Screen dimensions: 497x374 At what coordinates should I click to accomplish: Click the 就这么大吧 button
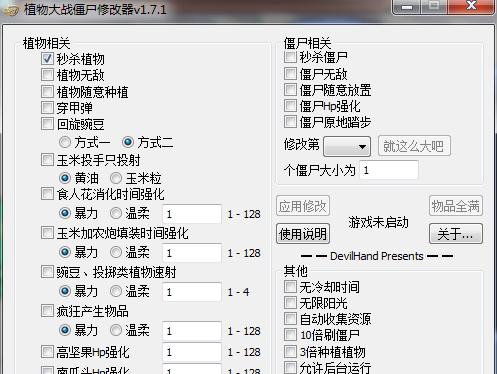tap(414, 146)
